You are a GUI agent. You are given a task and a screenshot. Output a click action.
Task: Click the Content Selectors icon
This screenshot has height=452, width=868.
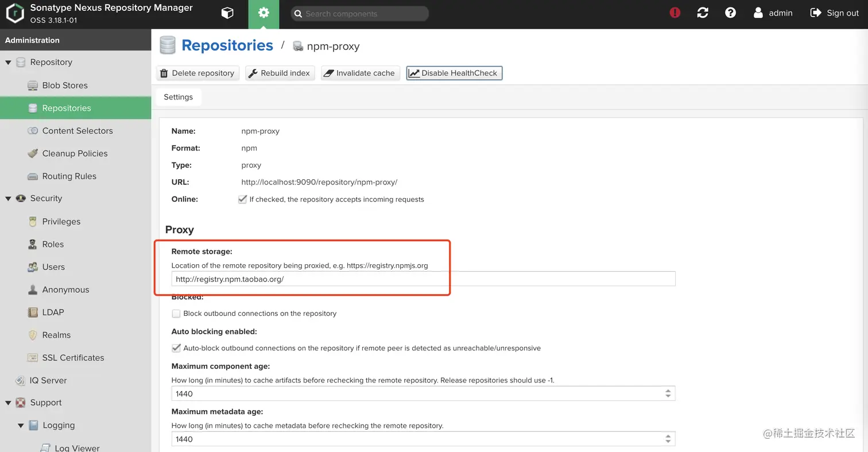(33, 131)
